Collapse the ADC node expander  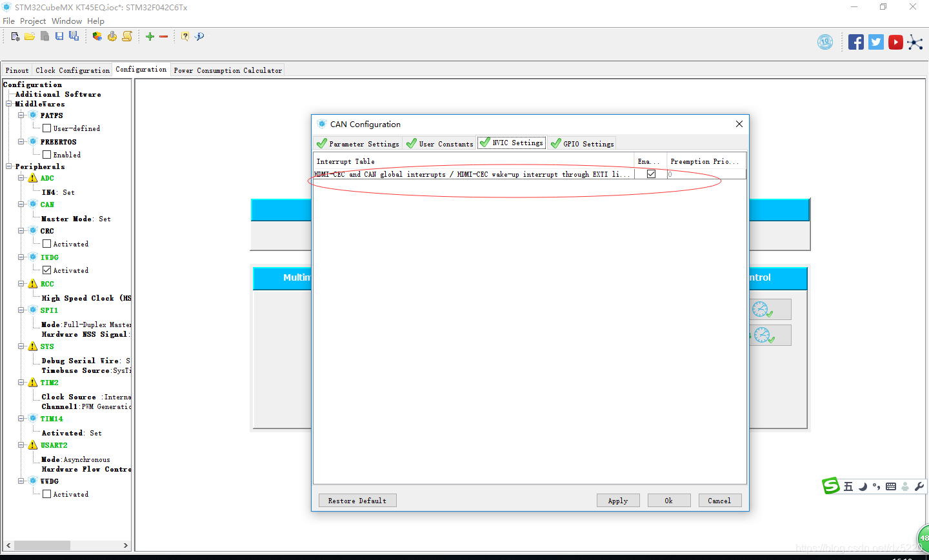pos(21,178)
